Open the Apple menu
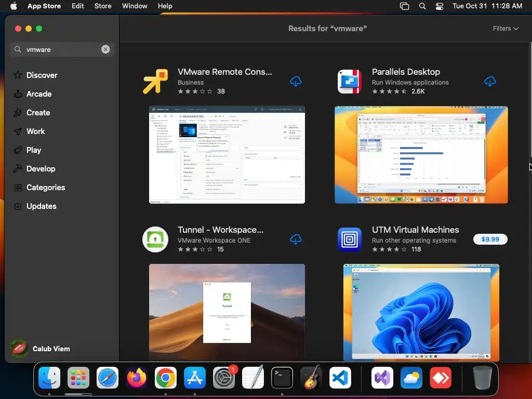Screen dimensions: 532x399 click(x=14, y=6)
